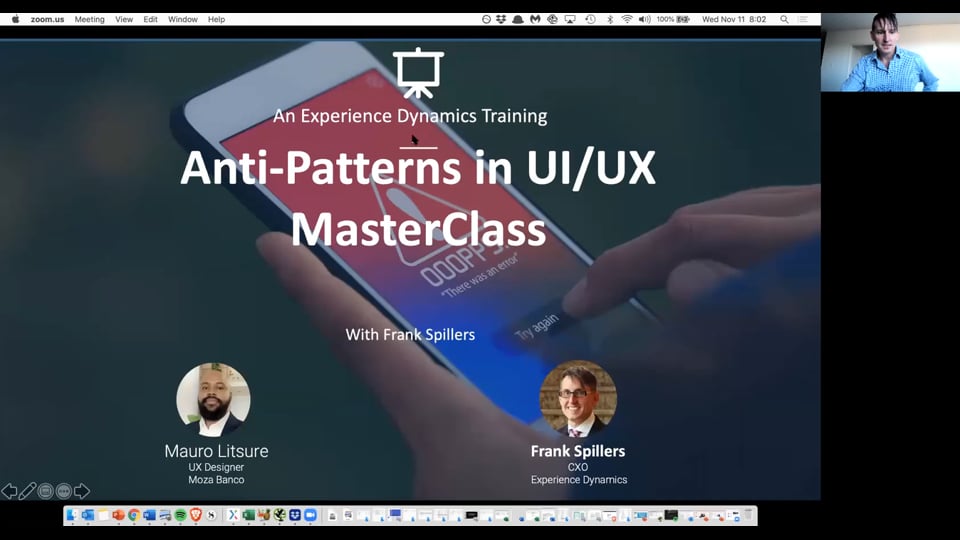Click the 'Moza Banco' text

[x=216, y=479]
